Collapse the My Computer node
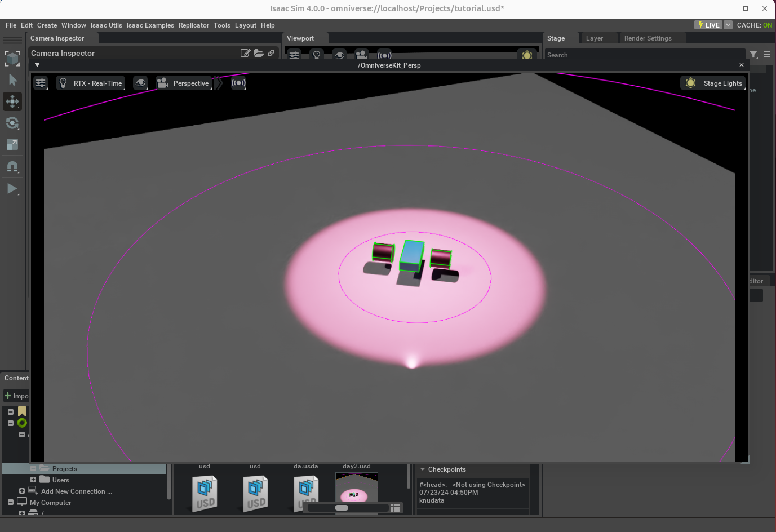The image size is (776, 532). click(11, 503)
